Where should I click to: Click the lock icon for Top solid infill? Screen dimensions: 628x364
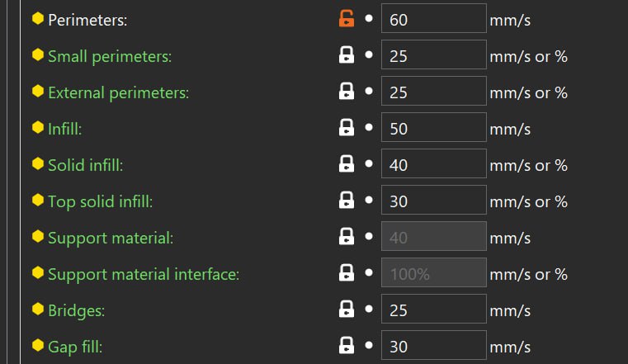tap(347, 201)
